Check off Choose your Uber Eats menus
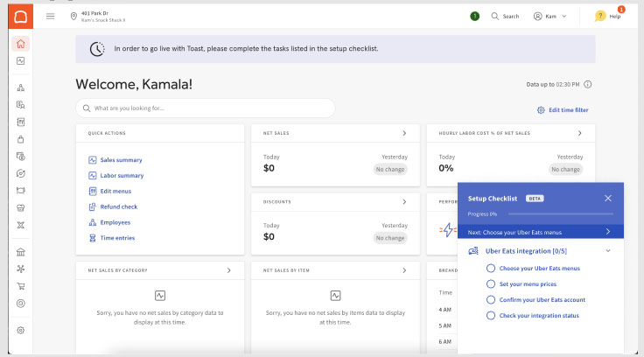644x357 pixels. coord(490,268)
